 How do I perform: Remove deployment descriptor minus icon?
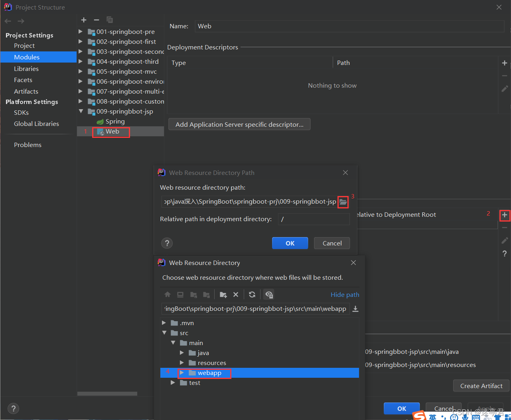(x=505, y=76)
